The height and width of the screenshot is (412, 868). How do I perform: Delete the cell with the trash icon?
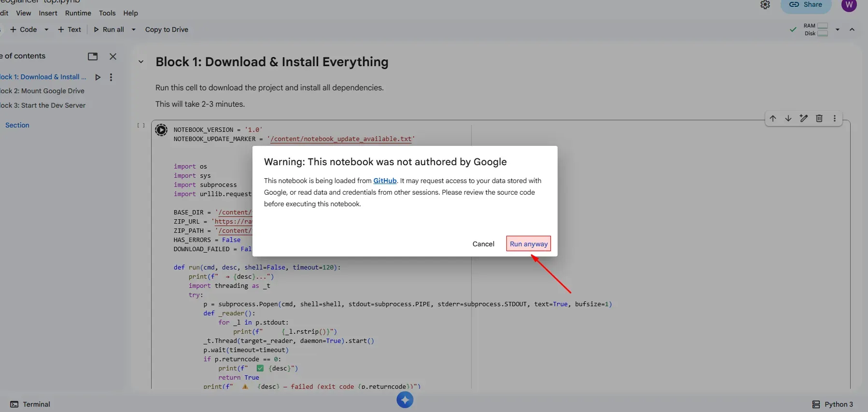point(819,118)
